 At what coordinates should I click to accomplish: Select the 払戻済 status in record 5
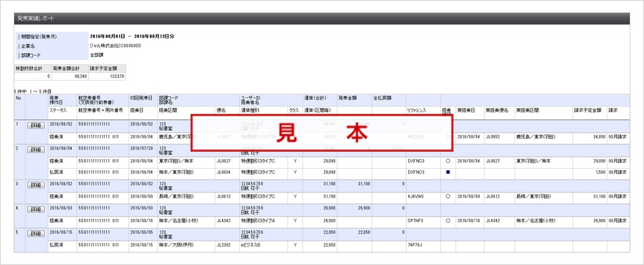click(56, 245)
